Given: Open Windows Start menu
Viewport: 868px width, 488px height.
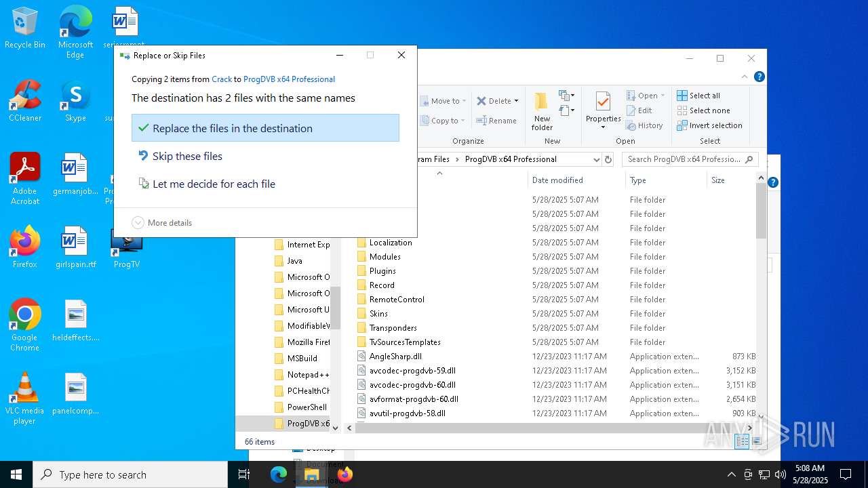Looking at the screenshot, I should coord(16,474).
